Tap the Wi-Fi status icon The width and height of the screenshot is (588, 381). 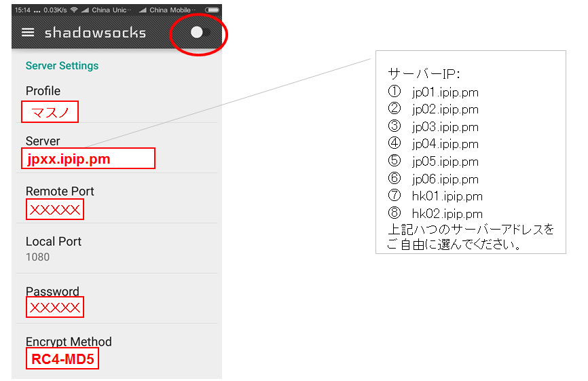tap(74, 10)
